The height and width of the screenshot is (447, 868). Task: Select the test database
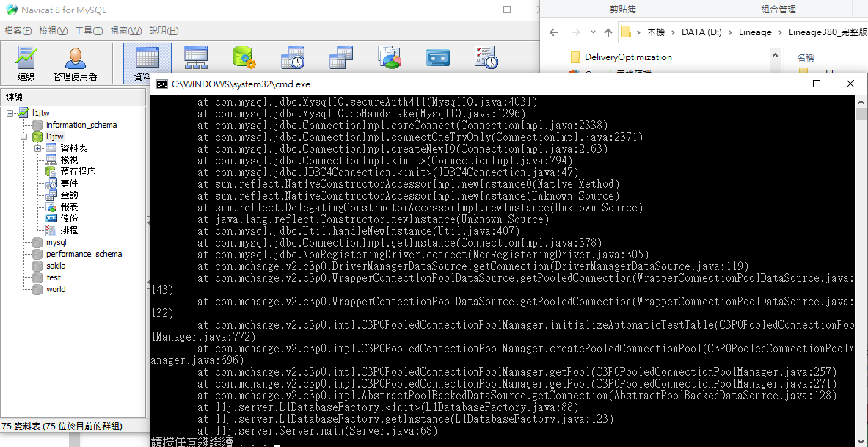click(x=54, y=277)
